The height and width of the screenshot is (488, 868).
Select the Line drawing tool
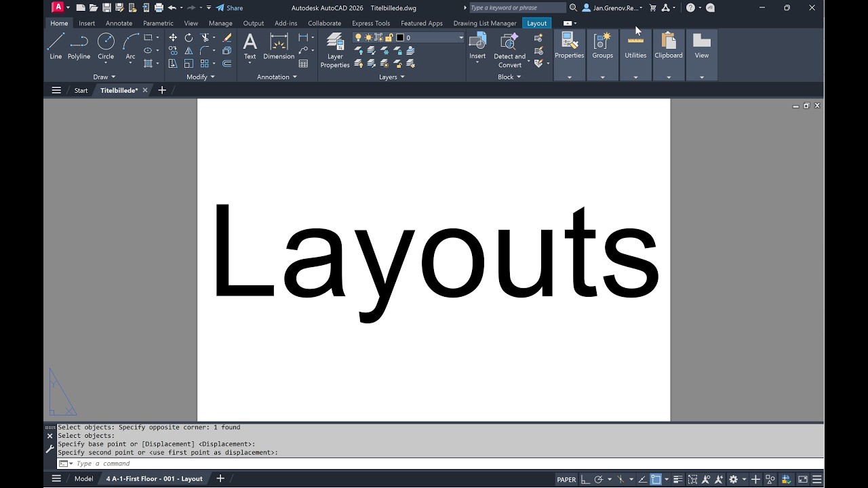coord(56,46)
